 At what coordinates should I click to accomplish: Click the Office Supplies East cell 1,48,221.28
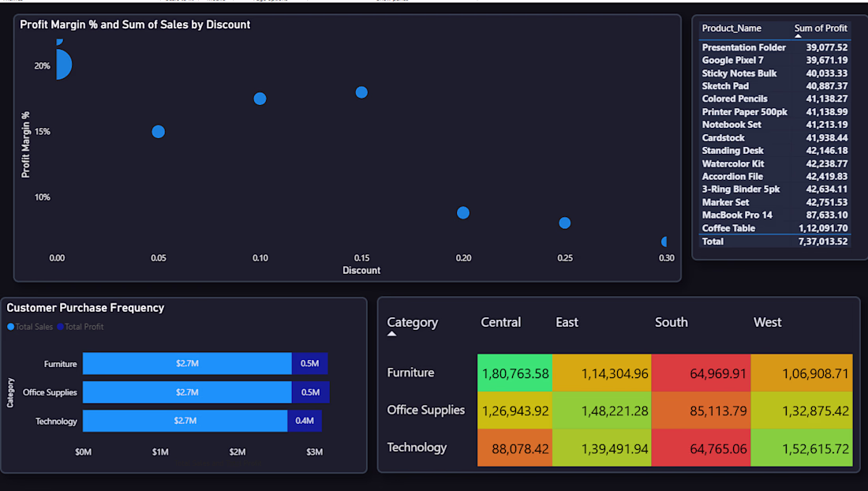tap(602, 410)
